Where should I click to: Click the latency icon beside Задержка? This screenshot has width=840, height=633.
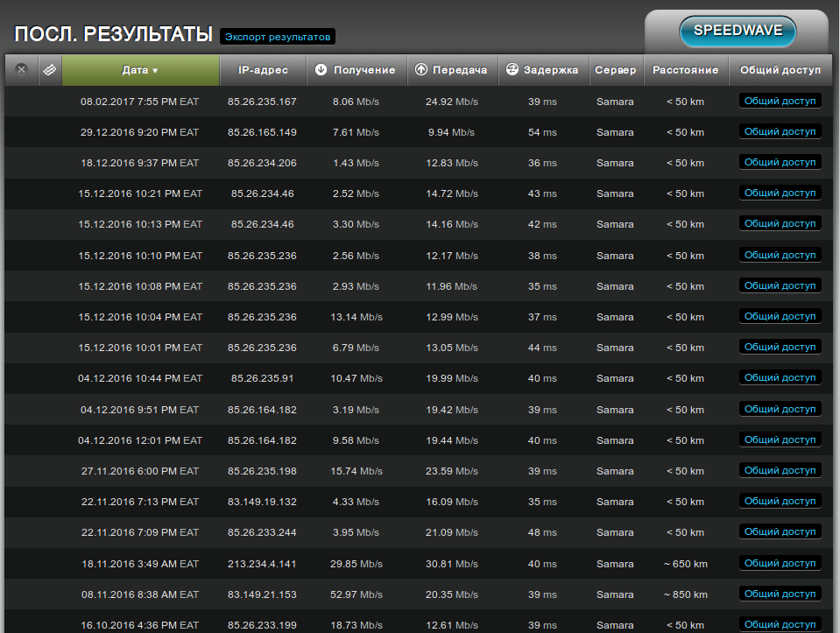[512, 69]
